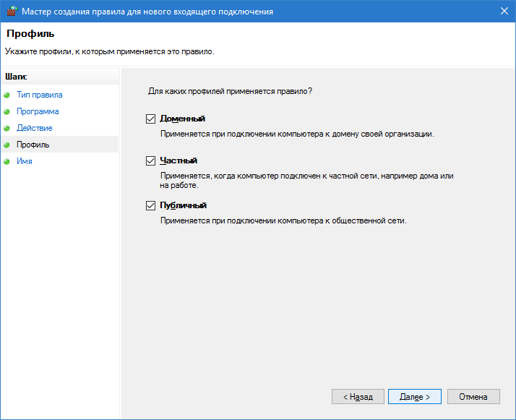Close the rule wizard window

[504, 11]
